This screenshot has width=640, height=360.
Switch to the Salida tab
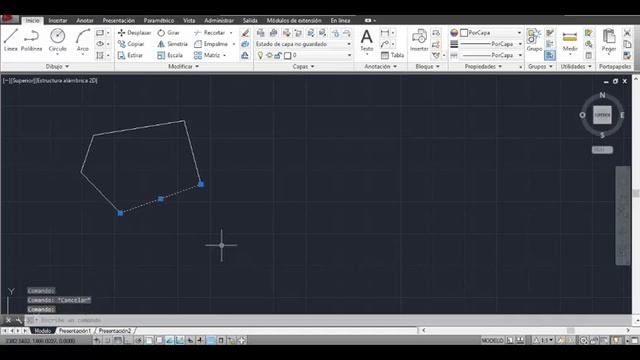(x=250, y=20)
